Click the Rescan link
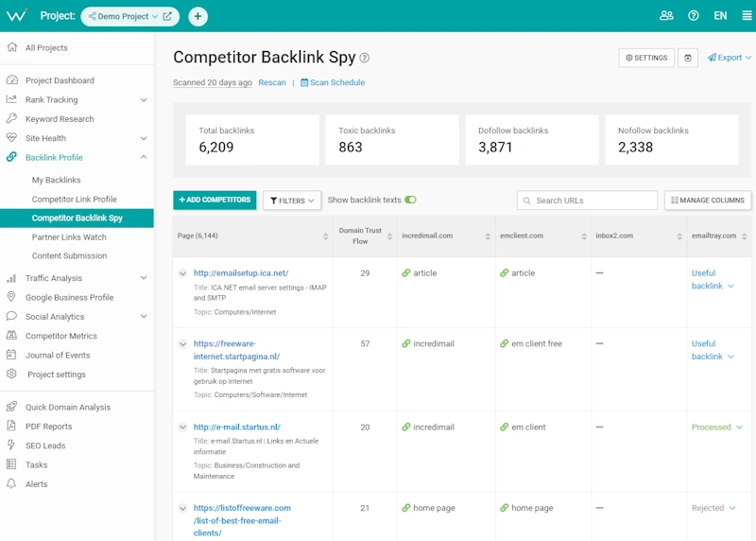 pyautogui.click(x=272, y=82)
